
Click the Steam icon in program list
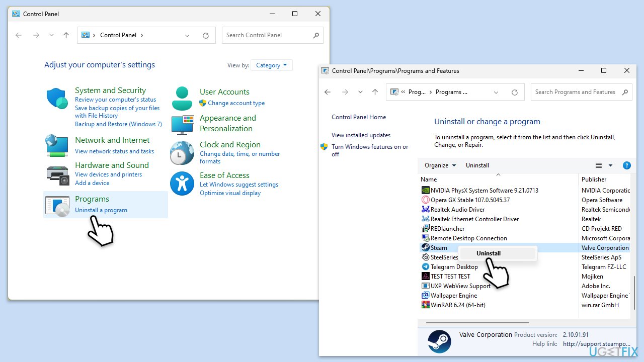(425, 247)
